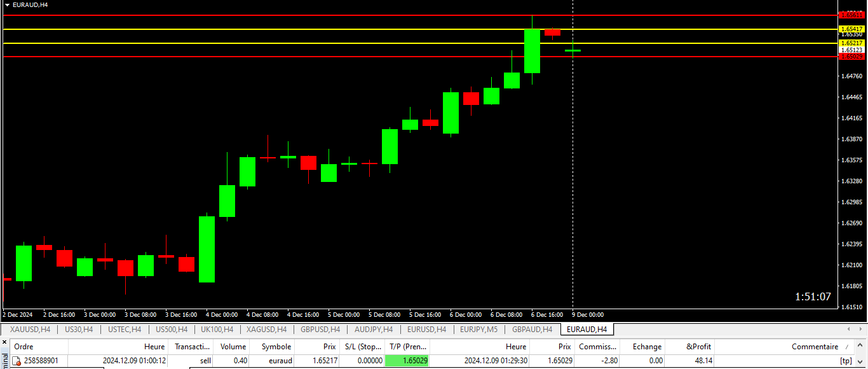Click the Transacti... column header
Image resolution: width=868 pixels, height=369 pixels.
pos(191,347)
